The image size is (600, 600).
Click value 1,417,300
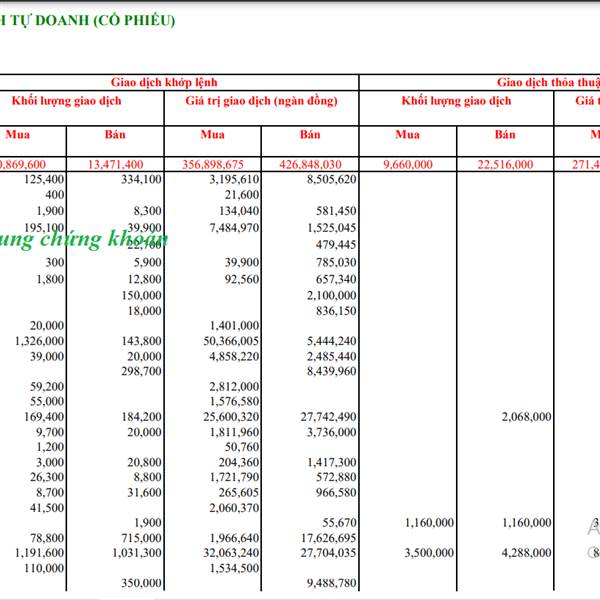click(x=332, y=462)
